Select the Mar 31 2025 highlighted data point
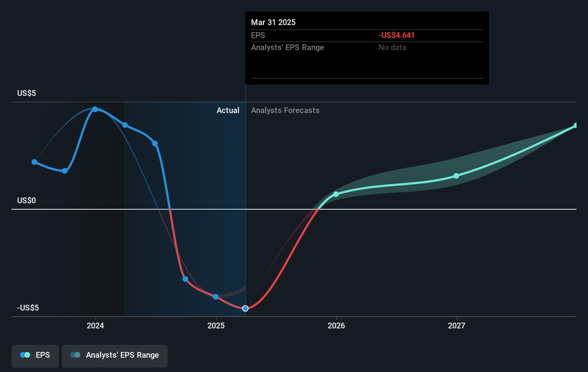 [245, 308]
